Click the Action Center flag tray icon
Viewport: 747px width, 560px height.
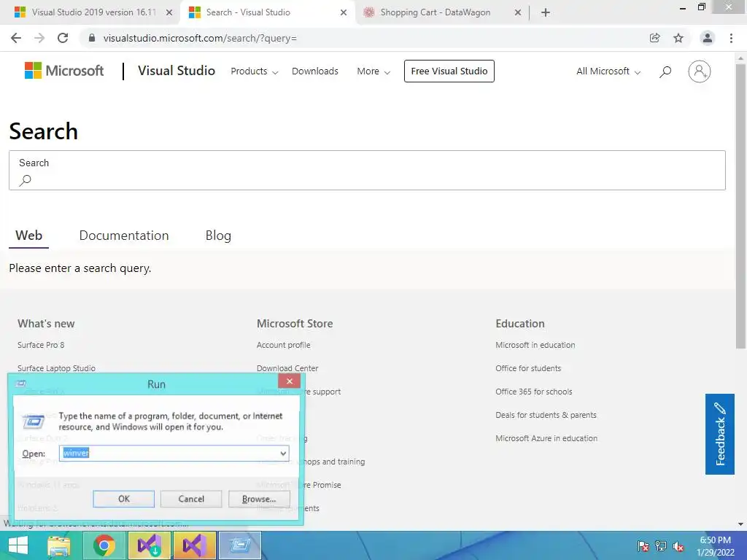(x=643, y=546)
